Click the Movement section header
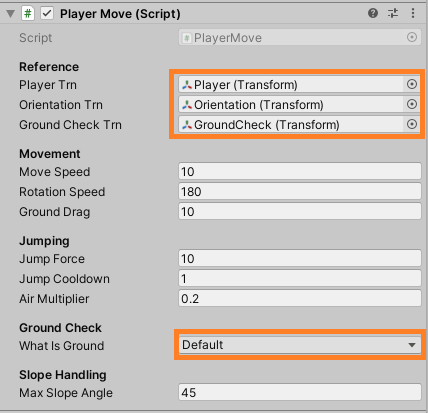 coord(50,154)
